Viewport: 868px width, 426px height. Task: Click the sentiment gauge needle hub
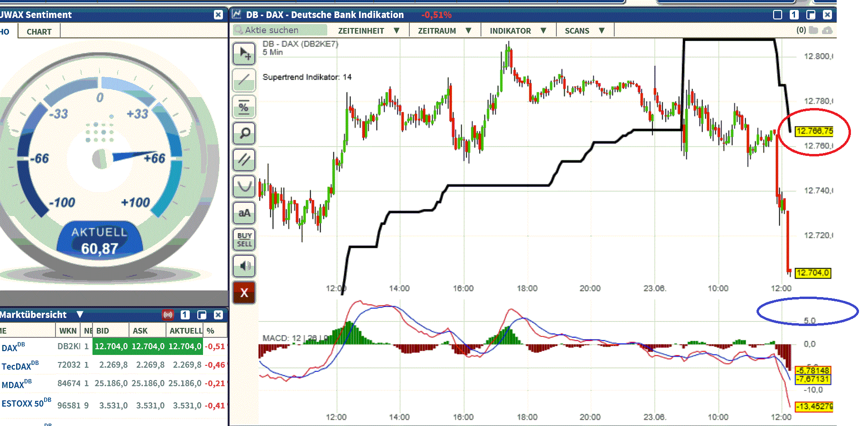click(100, 159)
